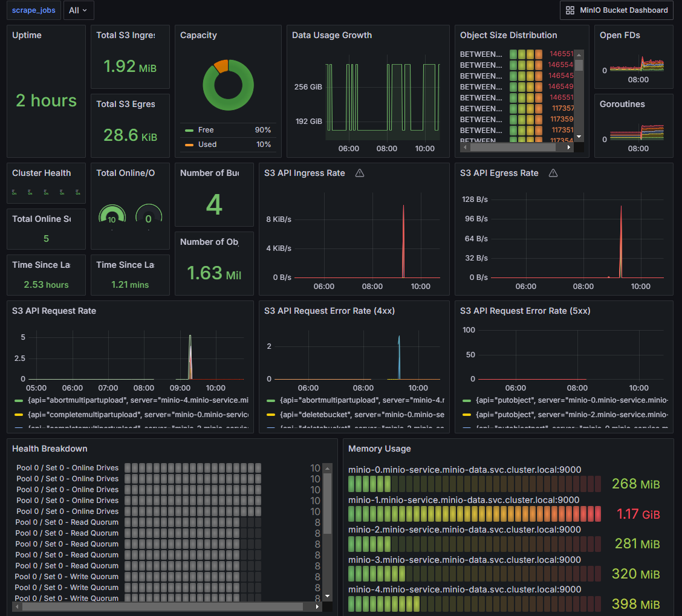The height and width of the screenshot is (616, 682).
Task: Click the 1.92 MiB ingress value
Action: [x=130, y=66]
